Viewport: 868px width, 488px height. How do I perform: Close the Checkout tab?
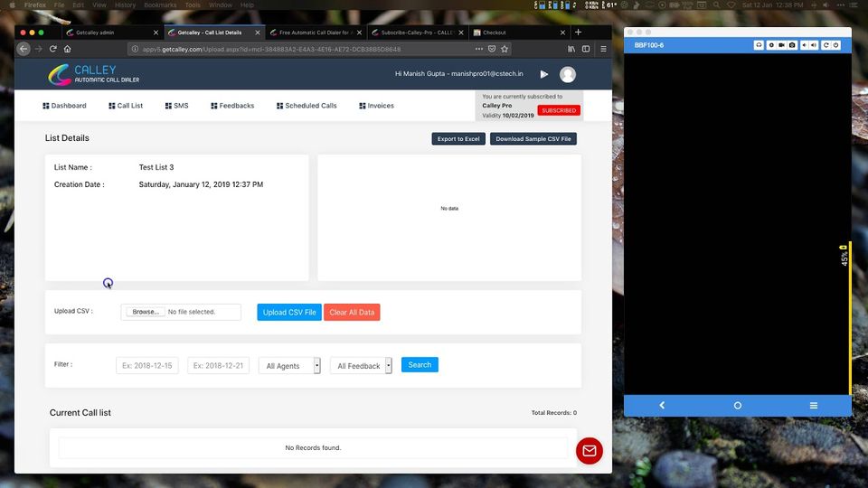[x=562, y=33]
